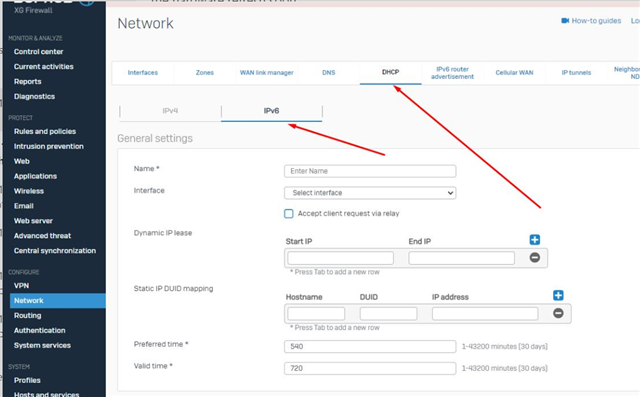Open the Web server section
Viewport: 640px width, 397px height.
point(33,221)
